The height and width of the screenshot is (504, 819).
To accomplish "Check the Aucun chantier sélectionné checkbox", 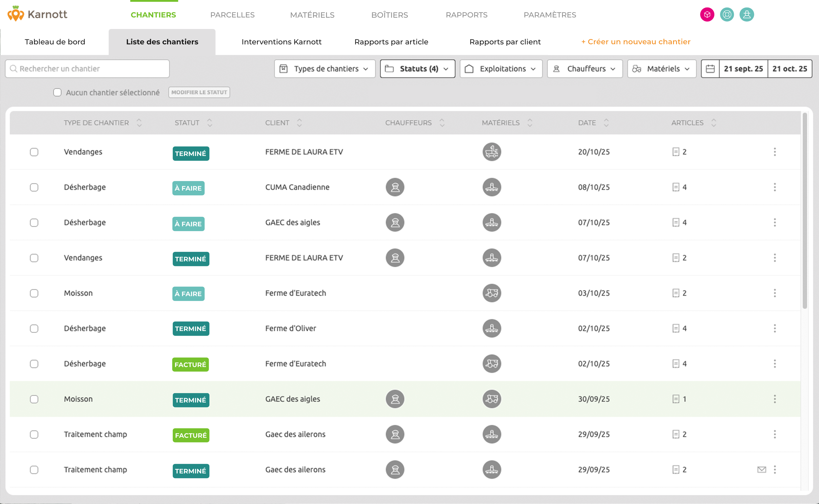I will [x=57, y=92].
